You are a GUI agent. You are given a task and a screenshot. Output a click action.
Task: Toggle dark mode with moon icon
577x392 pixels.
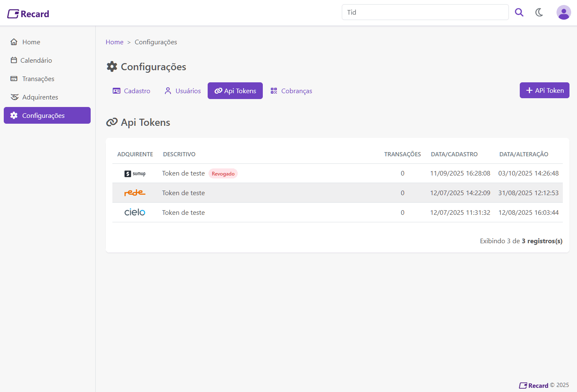pos(539,13)
